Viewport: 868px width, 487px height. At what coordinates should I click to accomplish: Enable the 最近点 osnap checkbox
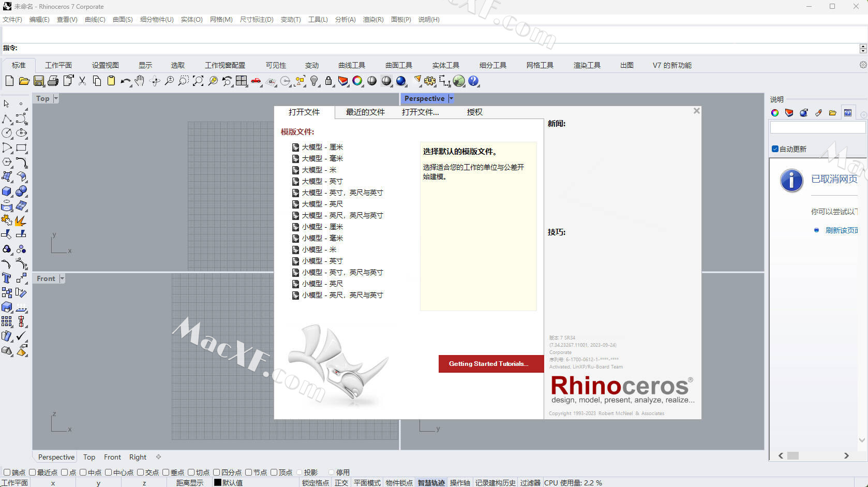[33, 472]
